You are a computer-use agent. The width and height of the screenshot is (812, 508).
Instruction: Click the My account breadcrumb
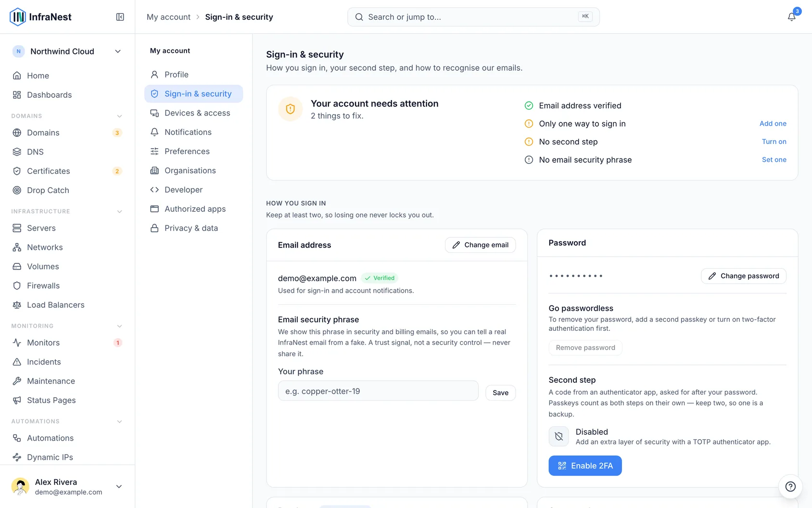[168, 17]
